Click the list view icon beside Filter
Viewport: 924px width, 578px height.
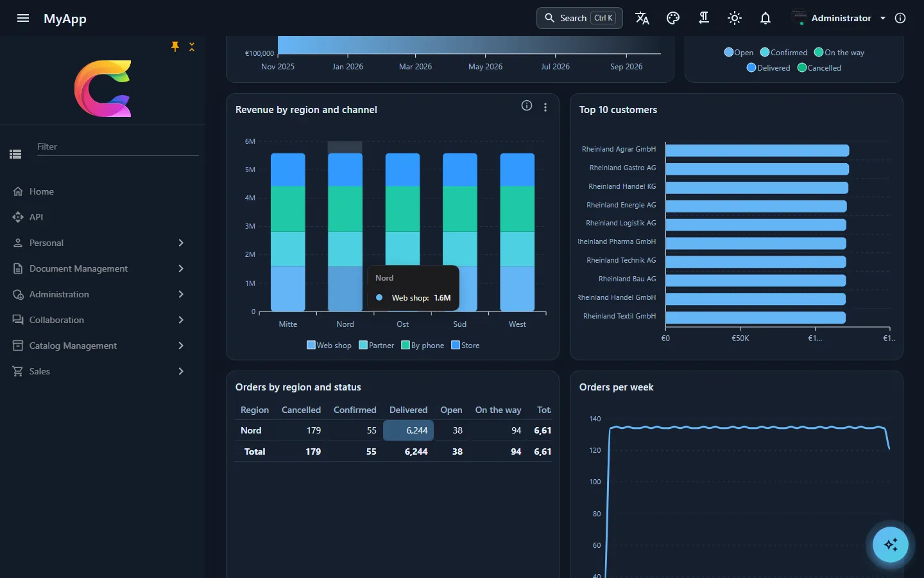[x=15, y=153]
